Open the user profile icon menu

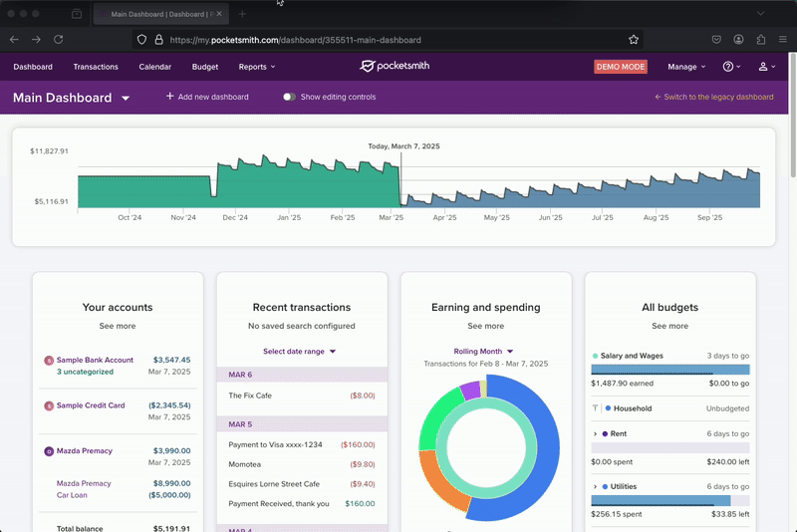(764, 67)
